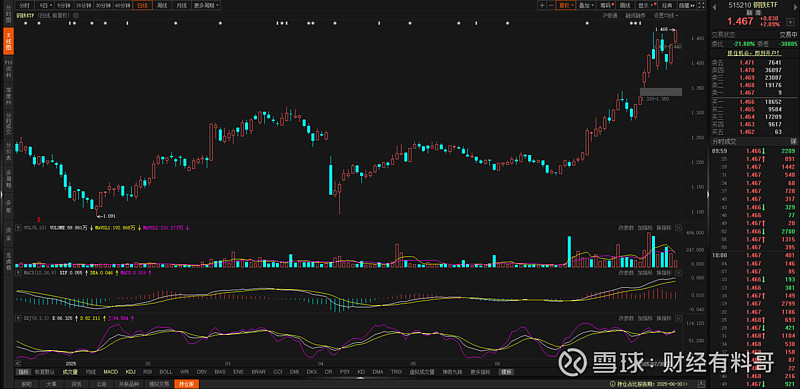The image size is (800, 389).
Task: Open settings gear next to chart title
Action: tap(76, 15)
